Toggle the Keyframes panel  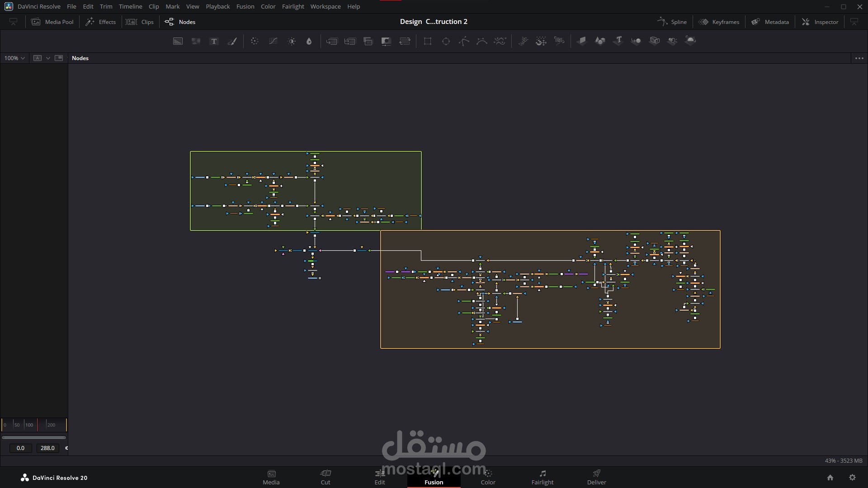[719, 22]
